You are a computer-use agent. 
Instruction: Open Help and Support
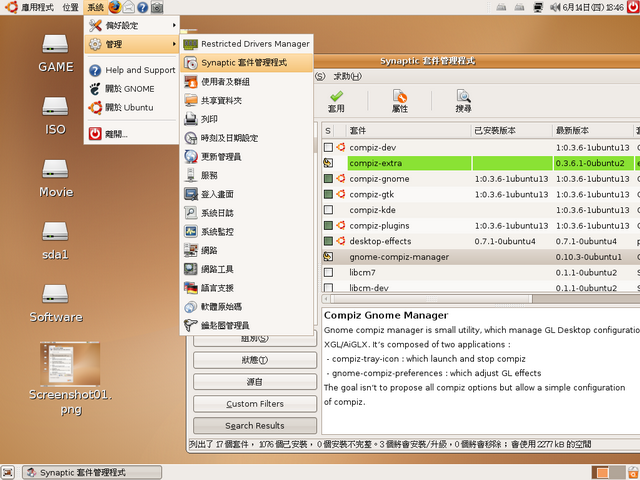(132, 70)
